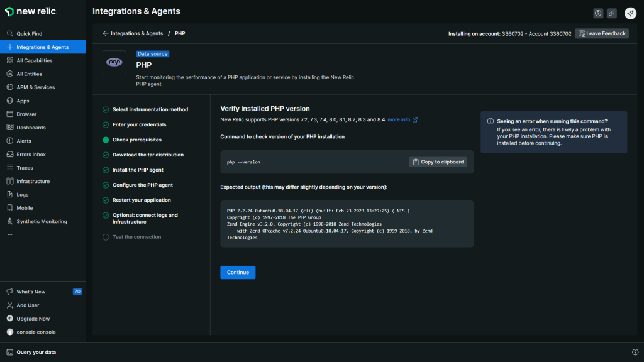This screenshot has height=362, width=644.
Task: Jump to Enter your credentials step
Action: point(139,124)
